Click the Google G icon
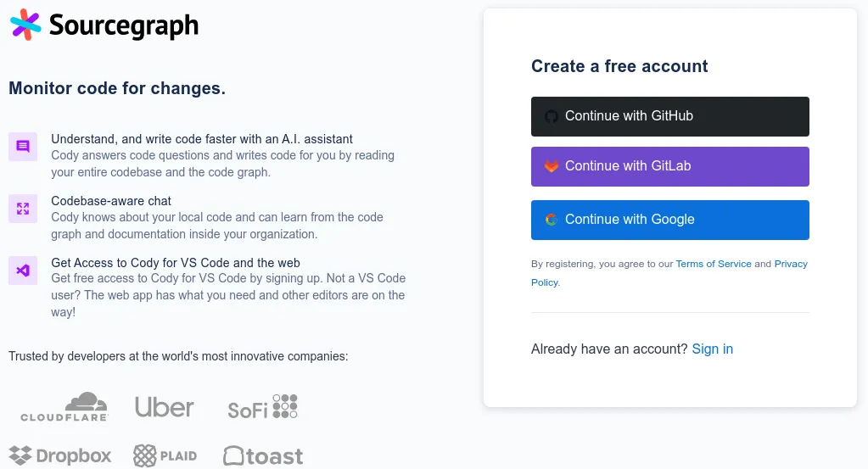 point(552,220)
